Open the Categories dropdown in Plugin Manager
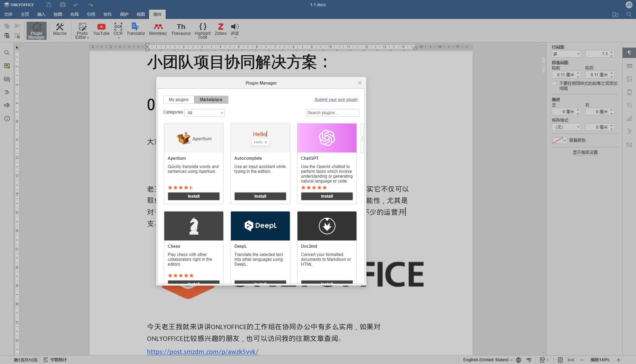Viewport: 636px width, 364px height. 204,113
